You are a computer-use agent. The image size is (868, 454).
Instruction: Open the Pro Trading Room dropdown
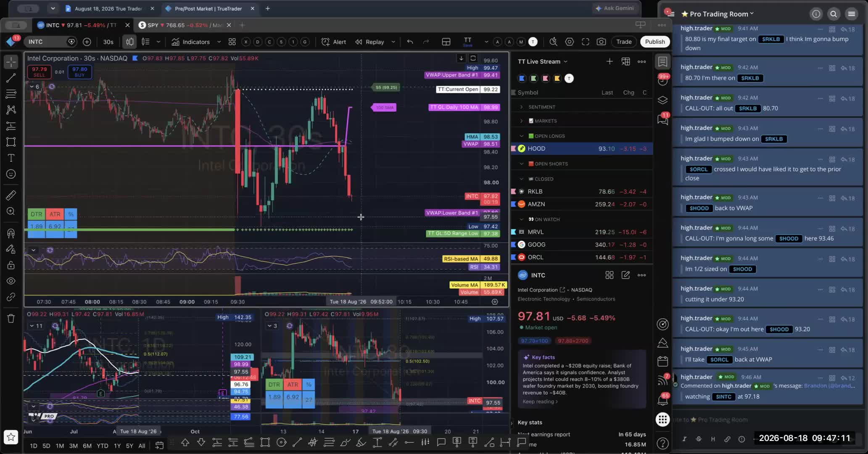click(718, 14)
